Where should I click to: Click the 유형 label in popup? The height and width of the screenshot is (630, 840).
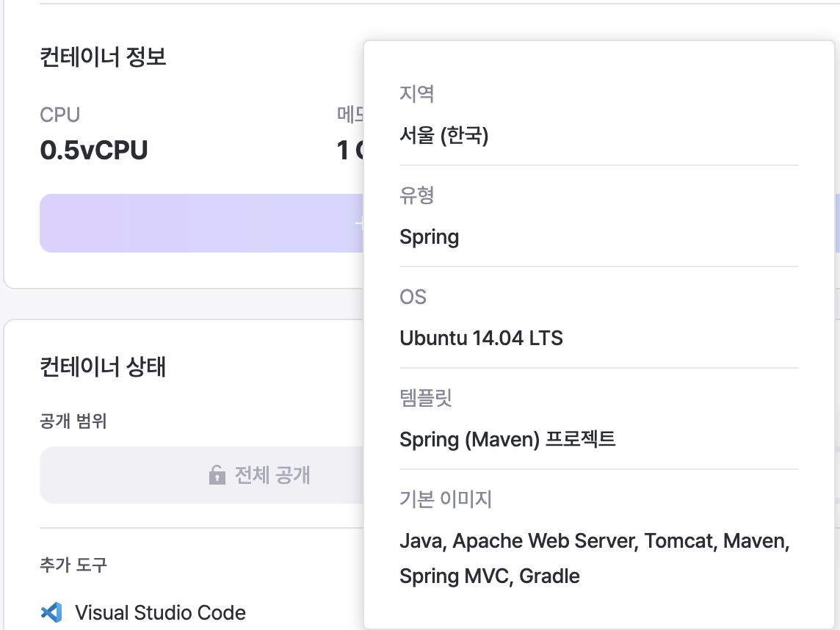[x=417, y=195]
